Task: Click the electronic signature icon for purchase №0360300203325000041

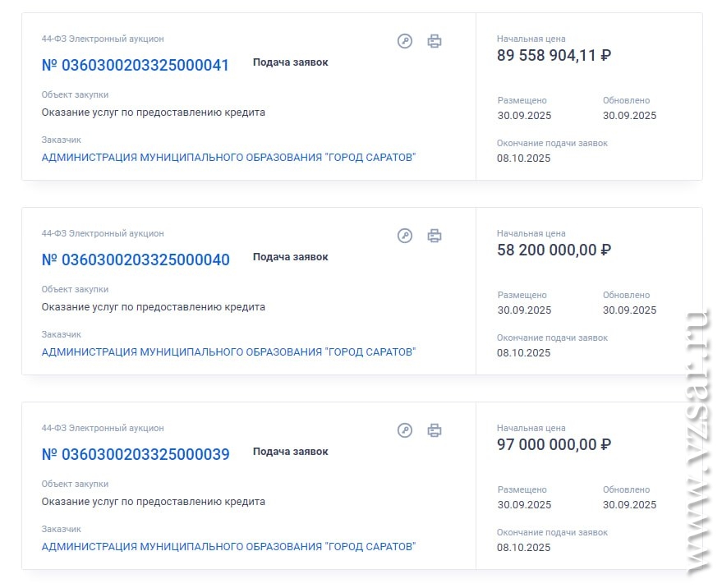Action: tap(405, 41)
